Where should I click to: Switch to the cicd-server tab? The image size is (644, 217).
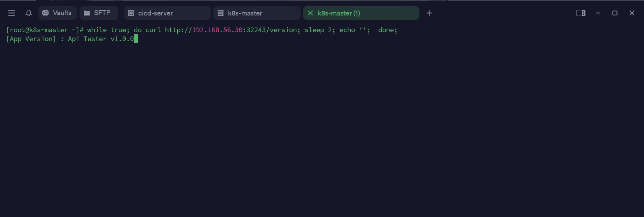pyautogui.click(x=167, y=13)
